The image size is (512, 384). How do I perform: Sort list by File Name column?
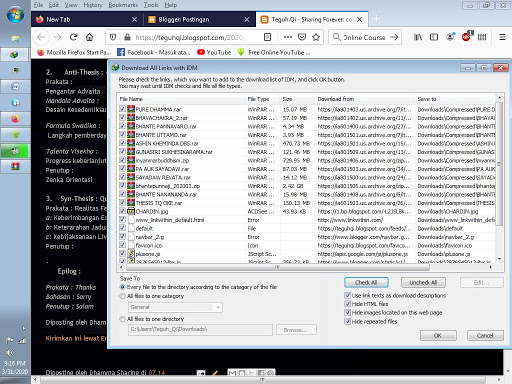click(182, 99)
